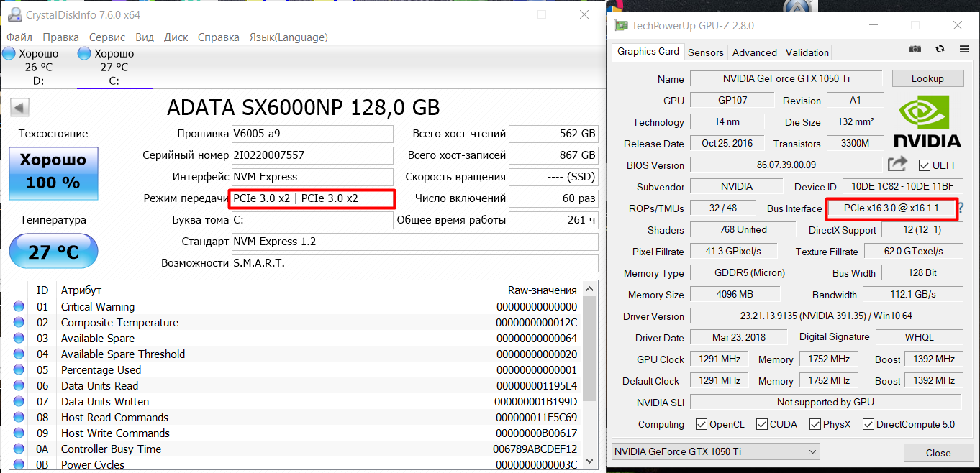The width and height of the screenshot is (980, 473).
Task: Click the Name field GeForce GTX 1050 Ti
Action: point(786,78)
